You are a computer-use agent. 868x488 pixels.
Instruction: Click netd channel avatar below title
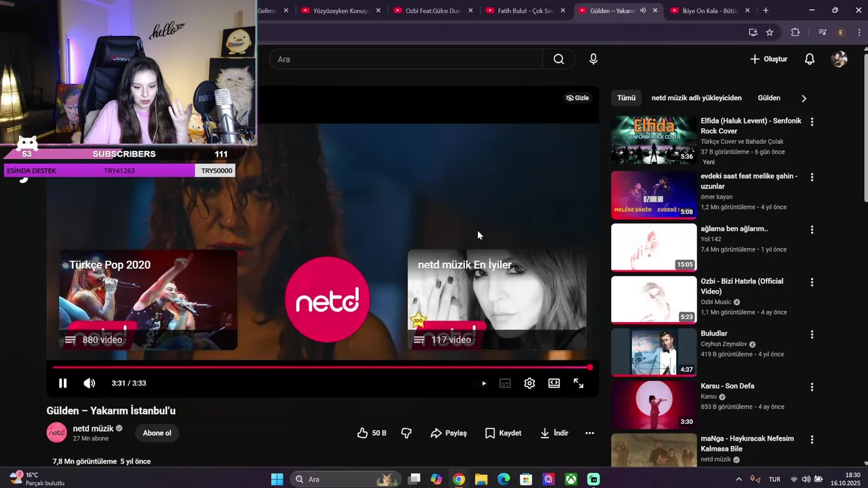pyautogui.click(x=57, y=432)
